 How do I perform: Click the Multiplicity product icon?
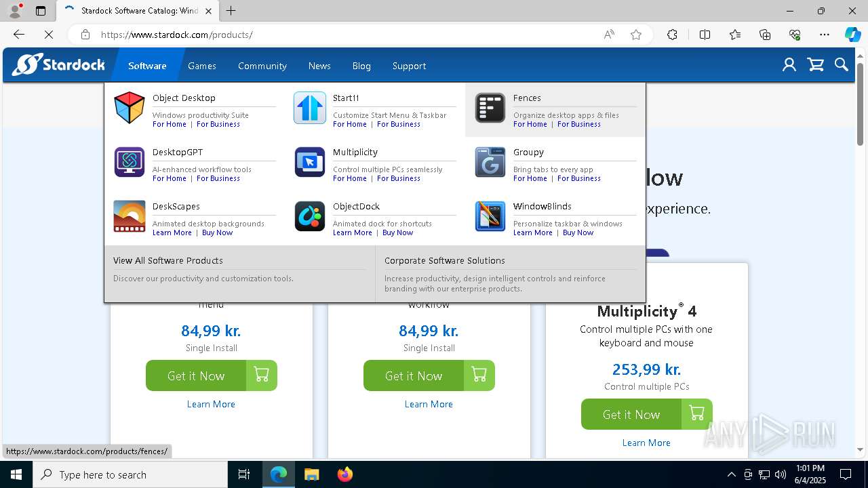309,162
